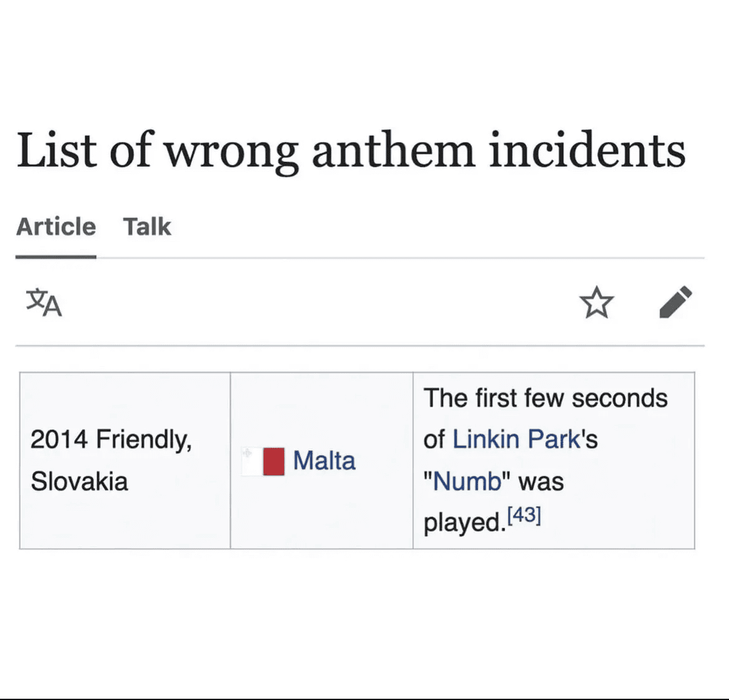Viewport: 729px width, 700px height.
Task: Click the Malta flag icon
Action: (264, 461)
